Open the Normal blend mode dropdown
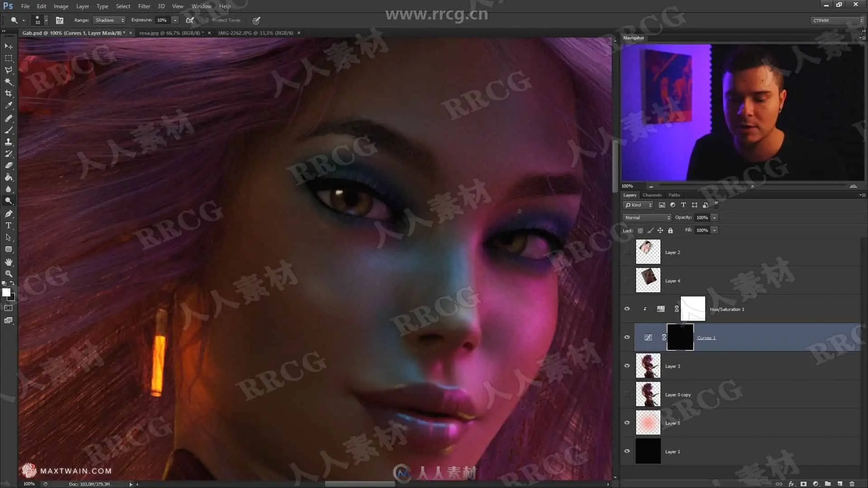The width and height of the screenshot is (868, 488). click(x=647, y=218)
